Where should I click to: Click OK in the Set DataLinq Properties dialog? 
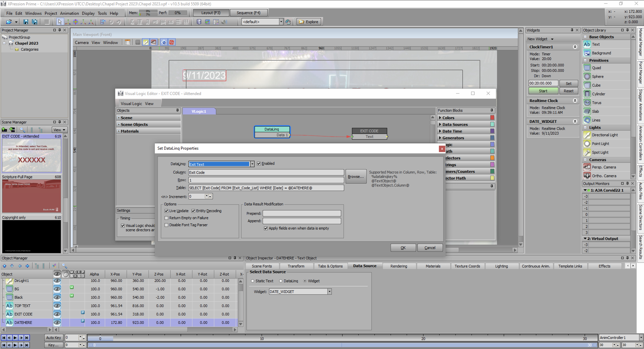coord(403,248)
